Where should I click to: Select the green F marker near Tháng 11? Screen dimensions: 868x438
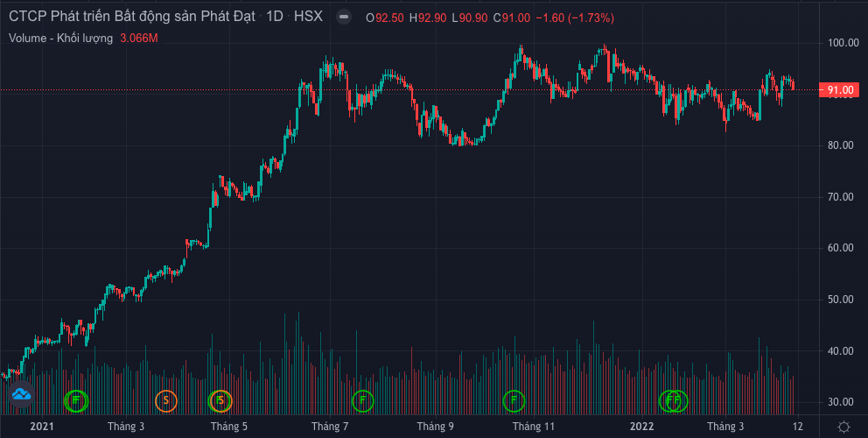pyautogui.click(x=514, y=400)
